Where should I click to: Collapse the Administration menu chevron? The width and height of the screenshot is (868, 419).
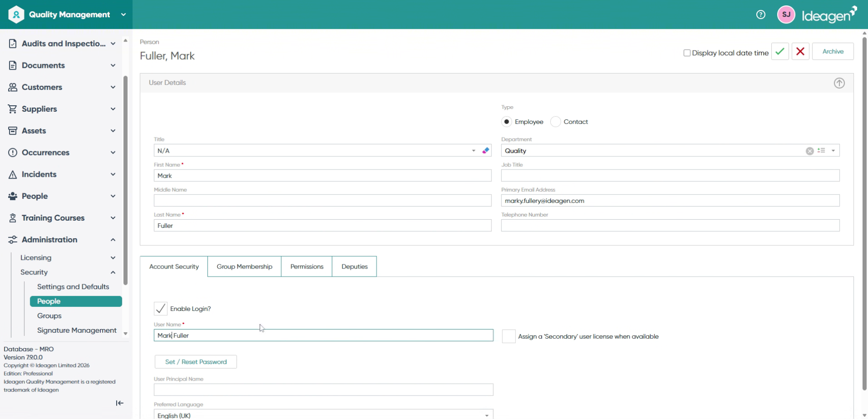(113, 240)
